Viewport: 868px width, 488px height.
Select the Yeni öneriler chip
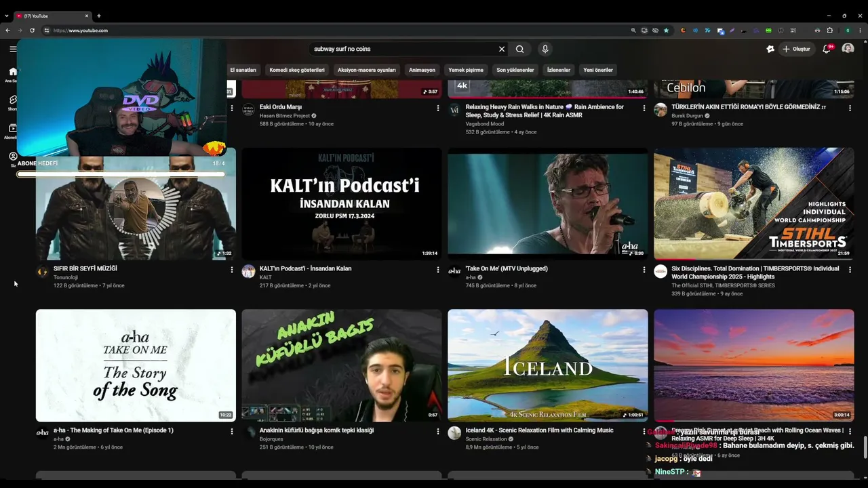tap(598, 70)
